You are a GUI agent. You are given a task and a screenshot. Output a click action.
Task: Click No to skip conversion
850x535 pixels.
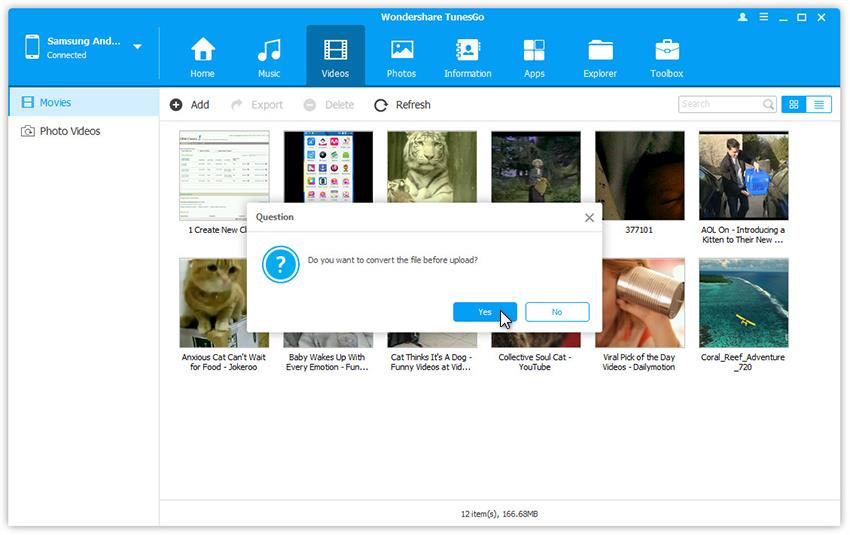click(x=557, y=312)
